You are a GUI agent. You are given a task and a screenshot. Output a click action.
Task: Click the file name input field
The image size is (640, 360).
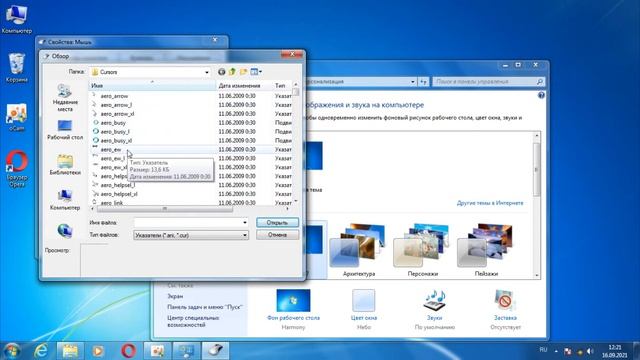coord(188,222)
